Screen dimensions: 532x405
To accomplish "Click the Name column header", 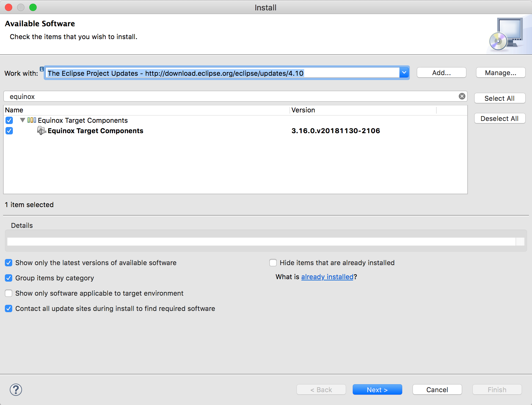I will 147,110.
